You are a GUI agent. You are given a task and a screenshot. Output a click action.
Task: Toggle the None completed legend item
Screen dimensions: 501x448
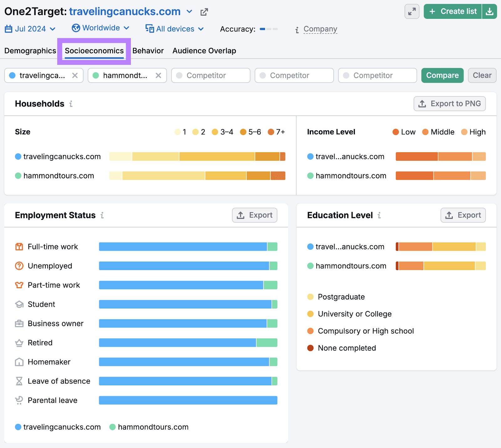click(342, 348)
